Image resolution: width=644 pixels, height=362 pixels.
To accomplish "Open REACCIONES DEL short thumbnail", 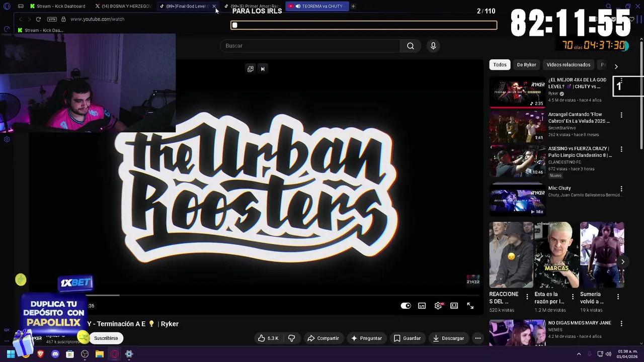I will pyautogui.click(x=511, y=255).
